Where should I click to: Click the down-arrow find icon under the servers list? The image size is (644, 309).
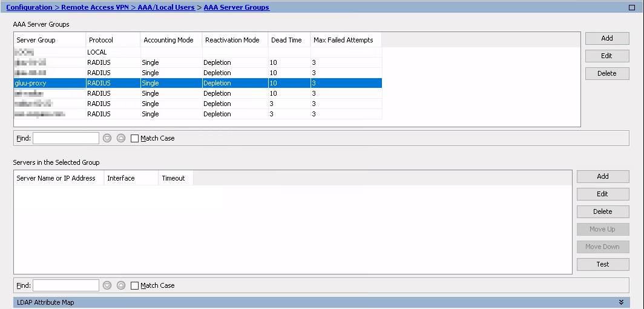point(107,285)
